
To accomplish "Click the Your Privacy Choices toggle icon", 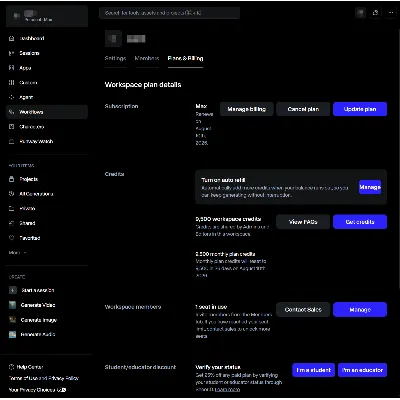I will [x=62, y=390].
